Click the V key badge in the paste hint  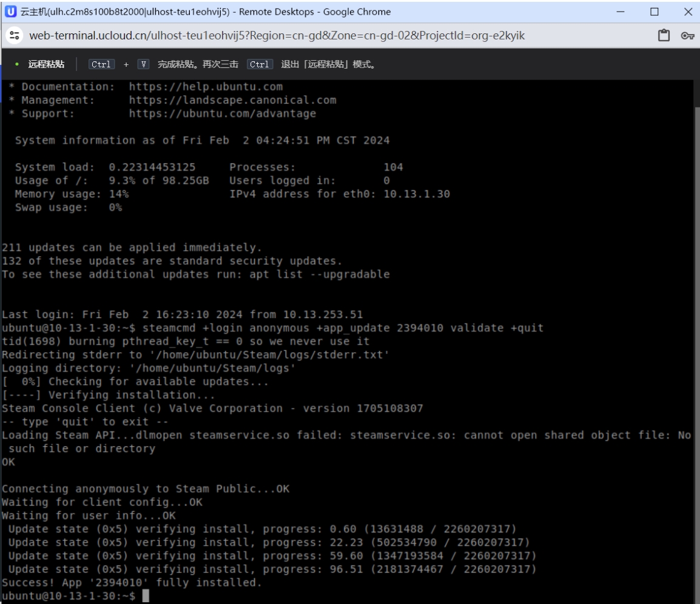click(143, 64)
